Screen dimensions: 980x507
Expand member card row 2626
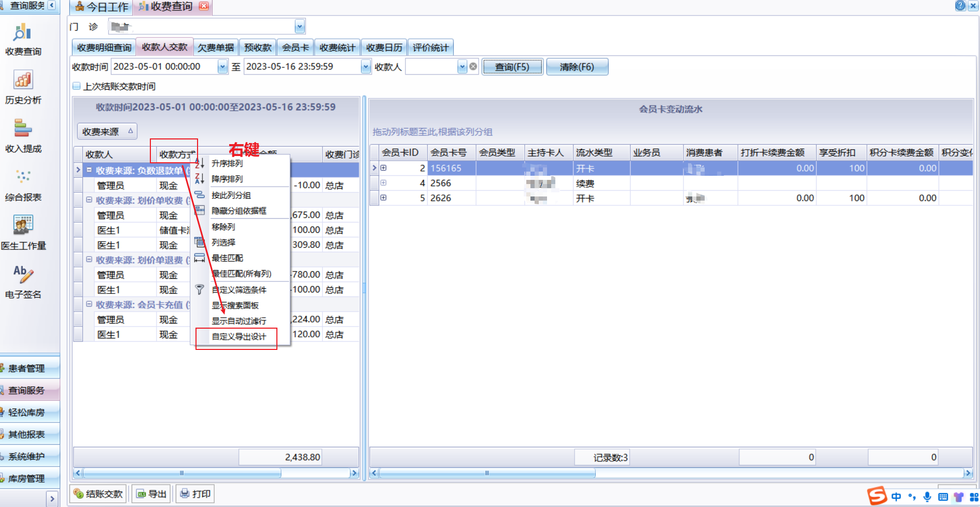(x=384, y=198)
